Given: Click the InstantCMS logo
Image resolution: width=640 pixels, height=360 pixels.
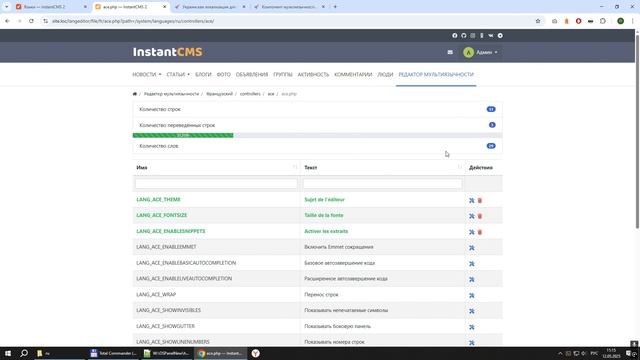Looking at the screenshot, I should pos(168,52).
